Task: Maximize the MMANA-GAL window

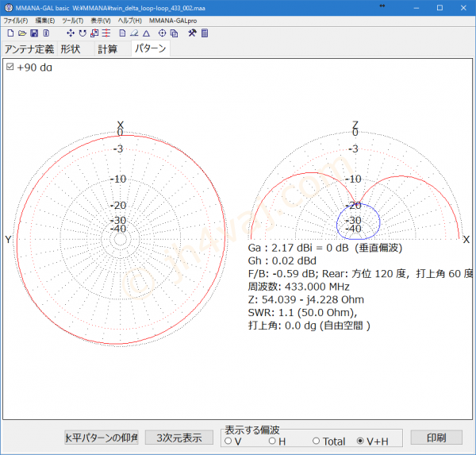Action: pyautogui.click(x=440, y=8)
